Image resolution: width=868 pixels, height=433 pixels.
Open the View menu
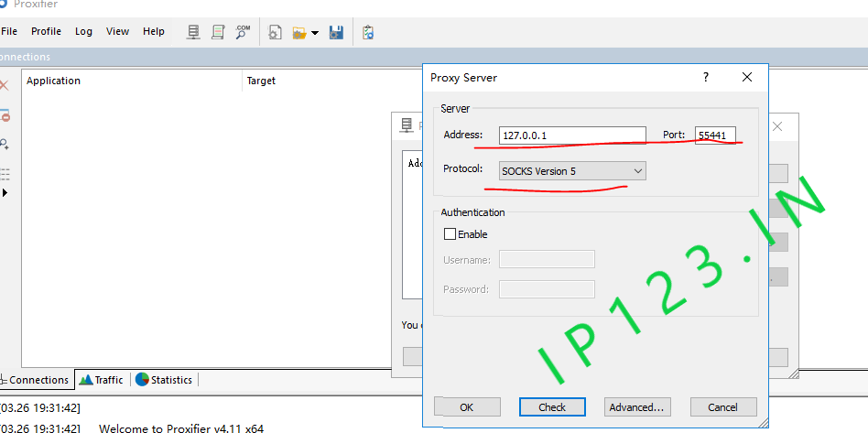[x=117, y=31]
